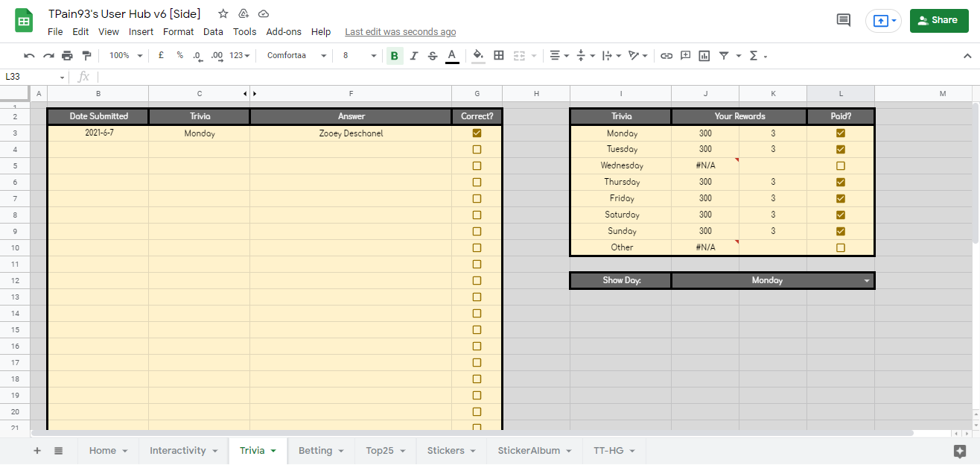Viewport: 980px width, 465px height.
Task: Click the Share button
Action: pos(938,20)
